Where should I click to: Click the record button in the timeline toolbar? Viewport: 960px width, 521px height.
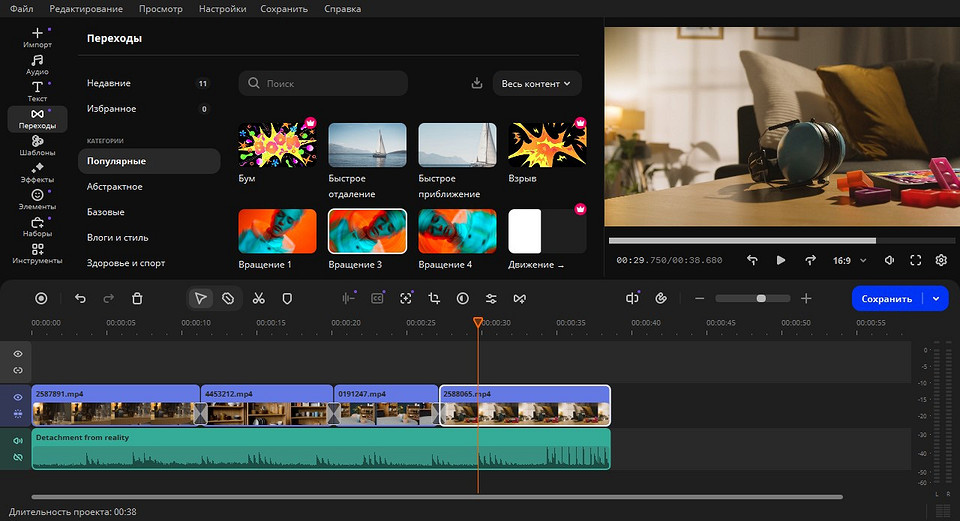point(41,298)
